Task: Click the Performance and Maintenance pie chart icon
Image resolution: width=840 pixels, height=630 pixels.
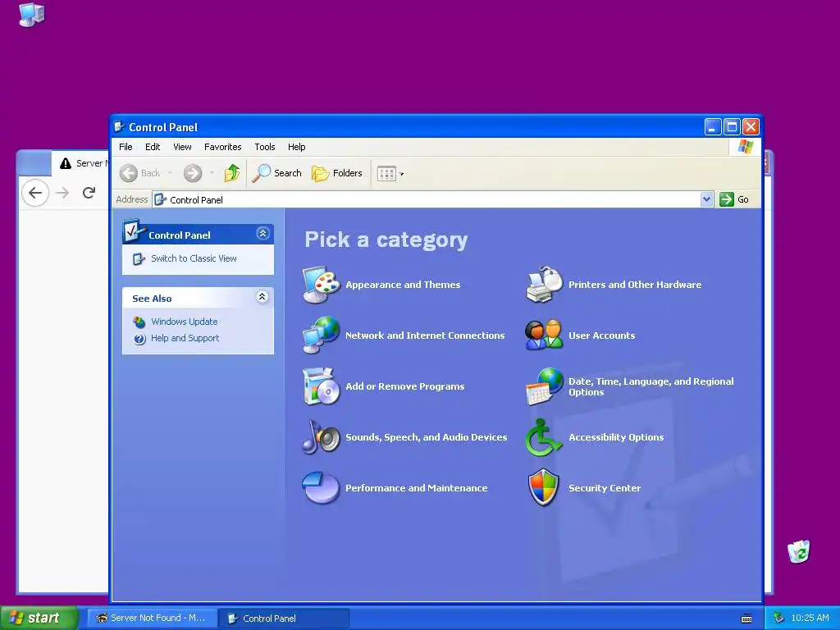Action: tap(321, 487)
